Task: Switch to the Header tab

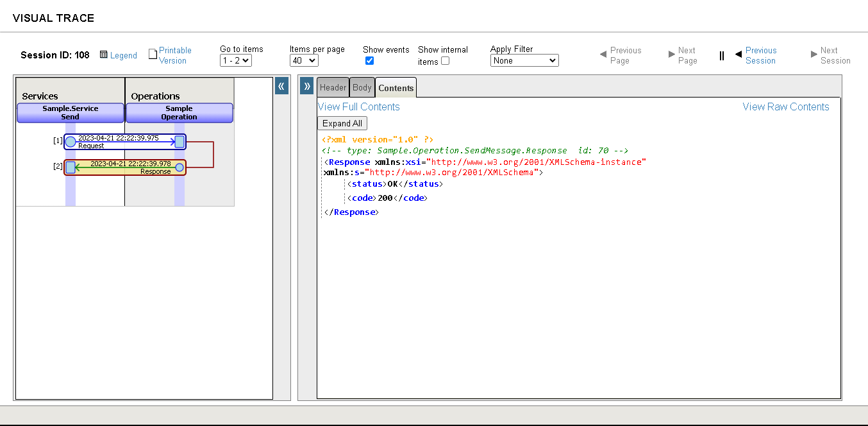Action: pos(333,87)
